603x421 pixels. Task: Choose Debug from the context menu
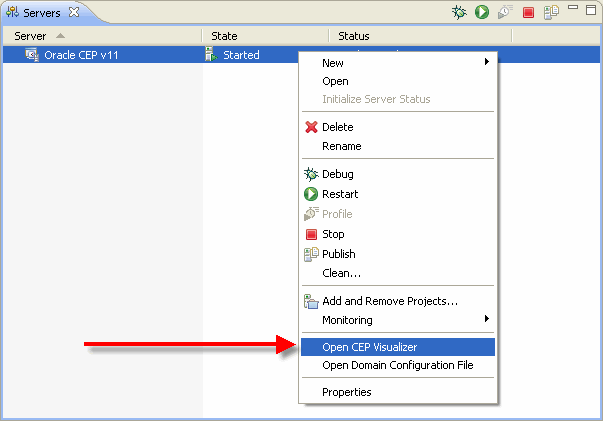pos(398,174)
